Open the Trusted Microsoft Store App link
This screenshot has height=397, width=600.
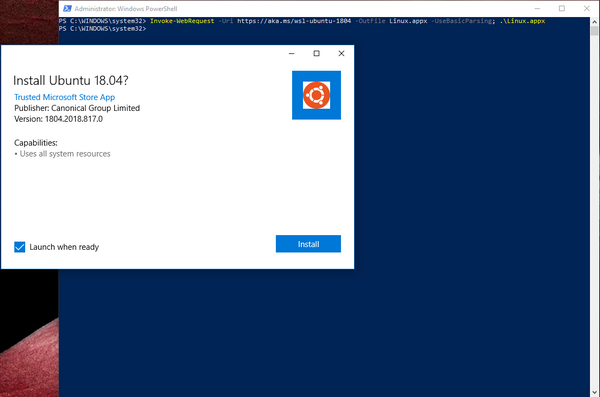65,97
